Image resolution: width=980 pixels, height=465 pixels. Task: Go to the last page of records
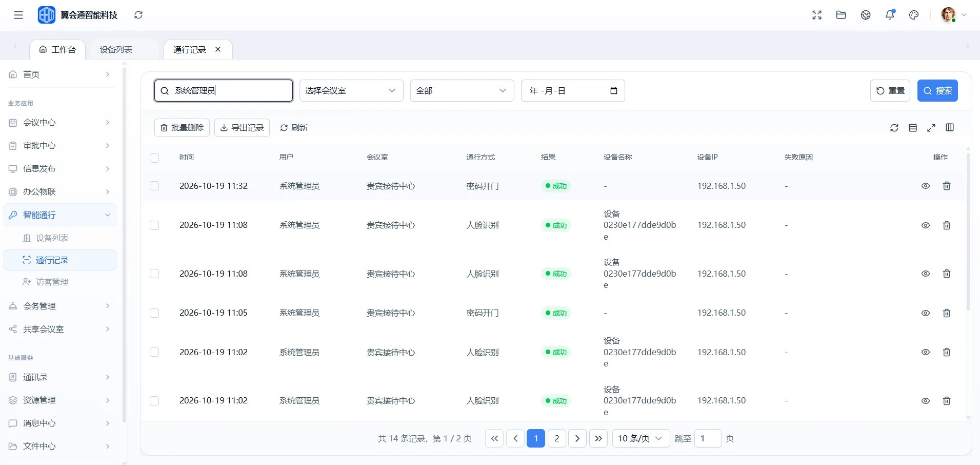(x=598, y=438)
